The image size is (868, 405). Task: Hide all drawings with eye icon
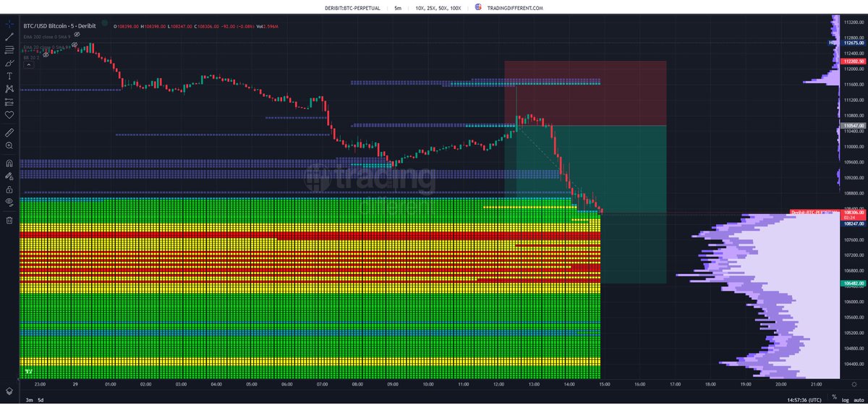[9, 202]
